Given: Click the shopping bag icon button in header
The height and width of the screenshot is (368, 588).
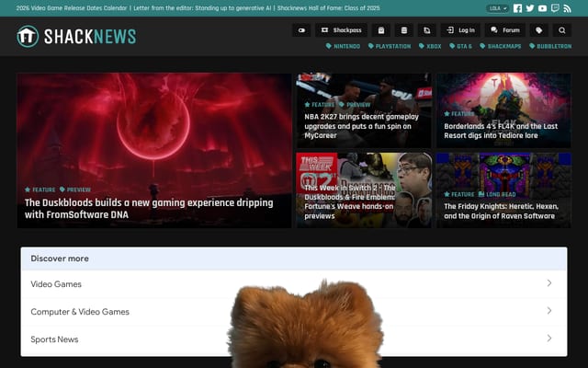Looking at the screenshot, I should (381, 30).
